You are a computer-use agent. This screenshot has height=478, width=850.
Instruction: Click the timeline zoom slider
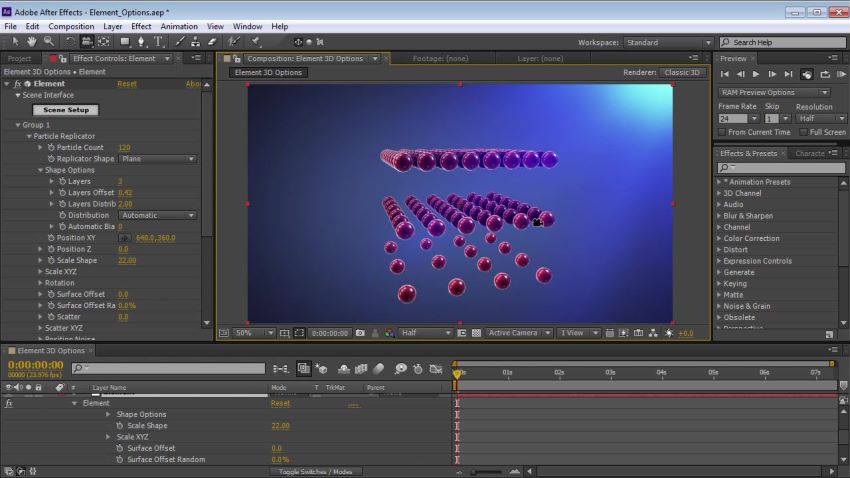[488, 471]
